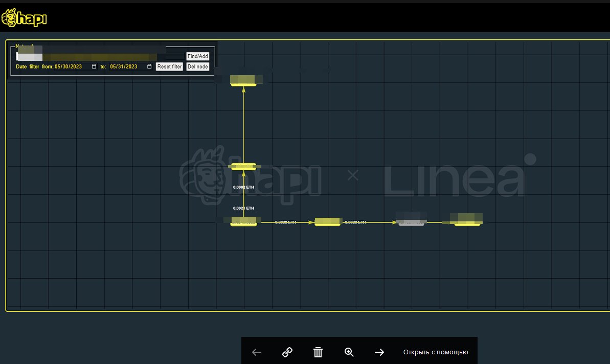Open calendar picker for to date
Image resolution: width=610 pixels, height=364 pixels.
149,66
